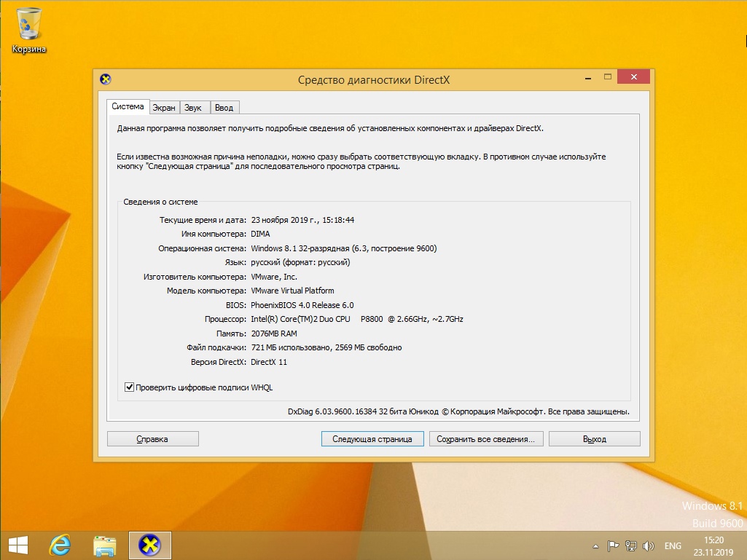The image size is (747, 560).
Task: Click the network icon in system tray
Action: [631, 545]
